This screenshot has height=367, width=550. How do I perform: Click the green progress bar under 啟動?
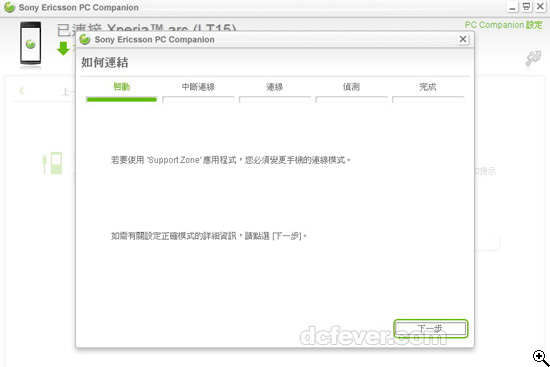[x=121, y=100]
